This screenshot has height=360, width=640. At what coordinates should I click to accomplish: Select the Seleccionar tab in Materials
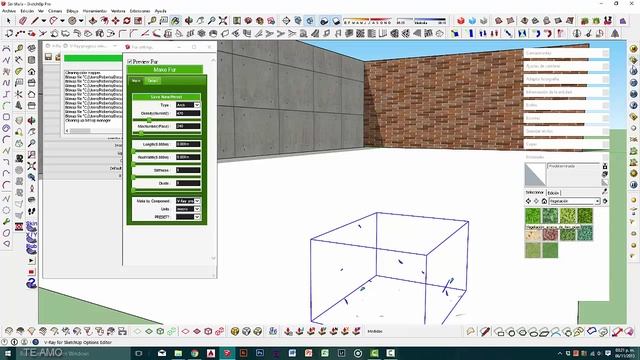click(x=535, y=192)
